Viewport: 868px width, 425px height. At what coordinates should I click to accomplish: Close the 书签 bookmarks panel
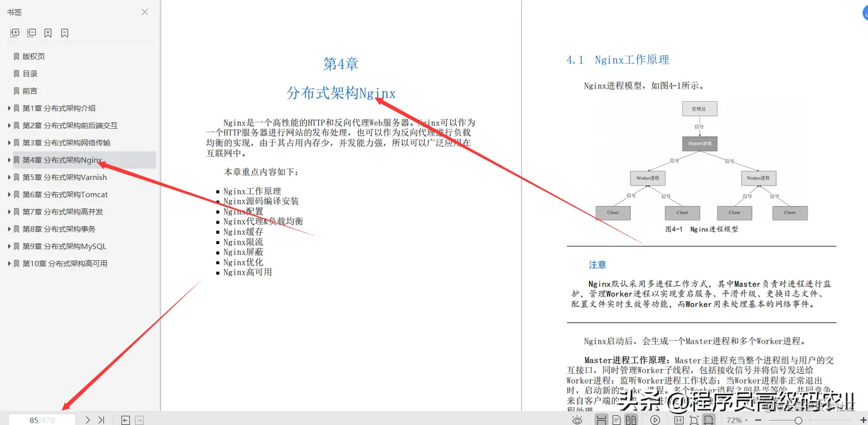(x=145, y=12)
